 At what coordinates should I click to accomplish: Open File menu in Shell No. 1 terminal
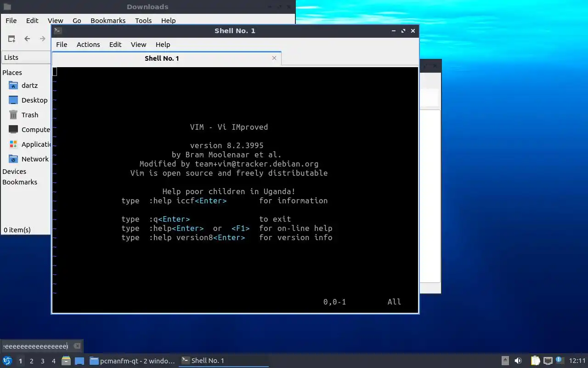click(62, 44)
